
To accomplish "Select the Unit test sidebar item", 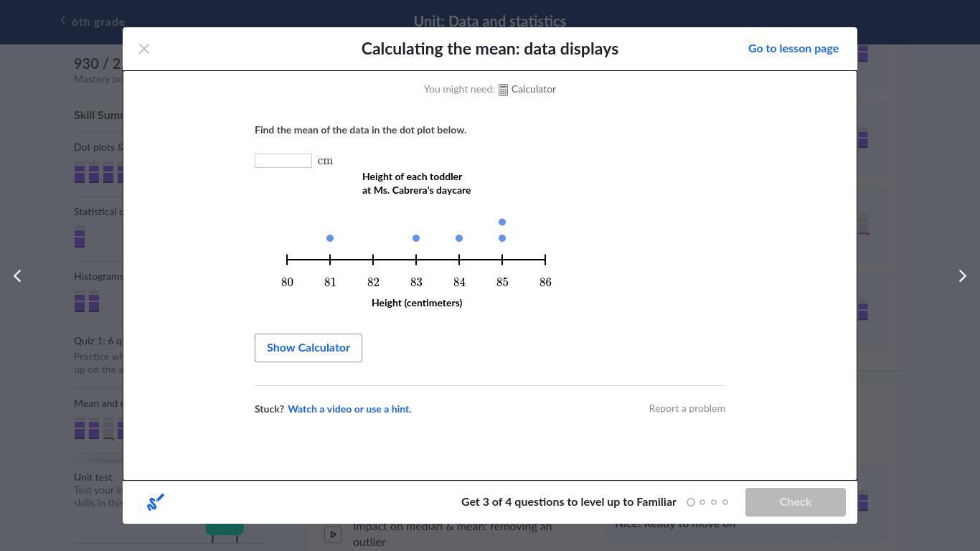I will pyautogui.click(x=93, y=477).
